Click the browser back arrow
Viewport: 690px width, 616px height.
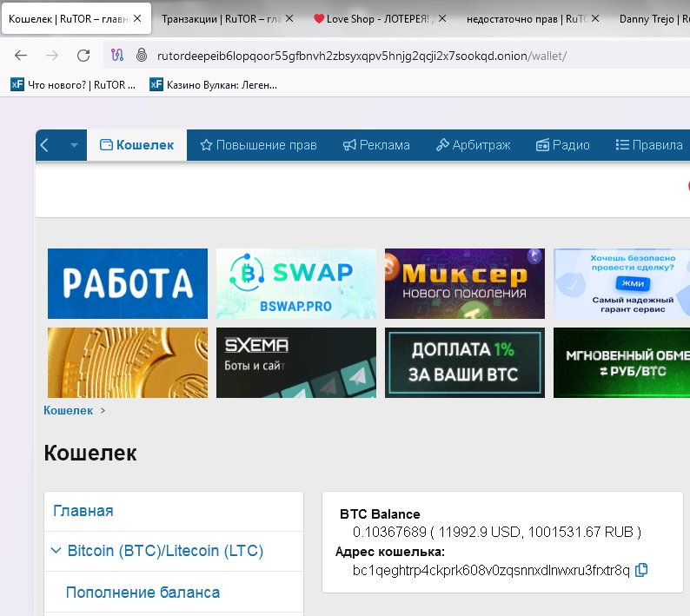[x=21, y=56]
